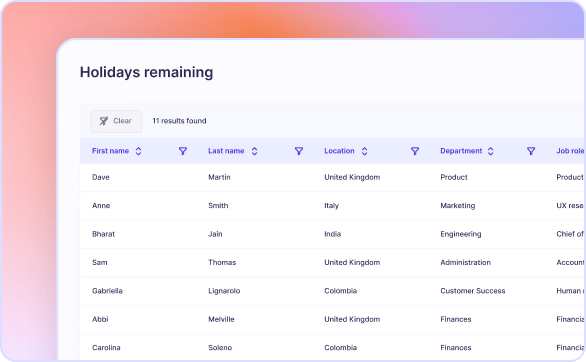
Task: Click United Kingdom in Abbi's row
Action: click(352, 319)
